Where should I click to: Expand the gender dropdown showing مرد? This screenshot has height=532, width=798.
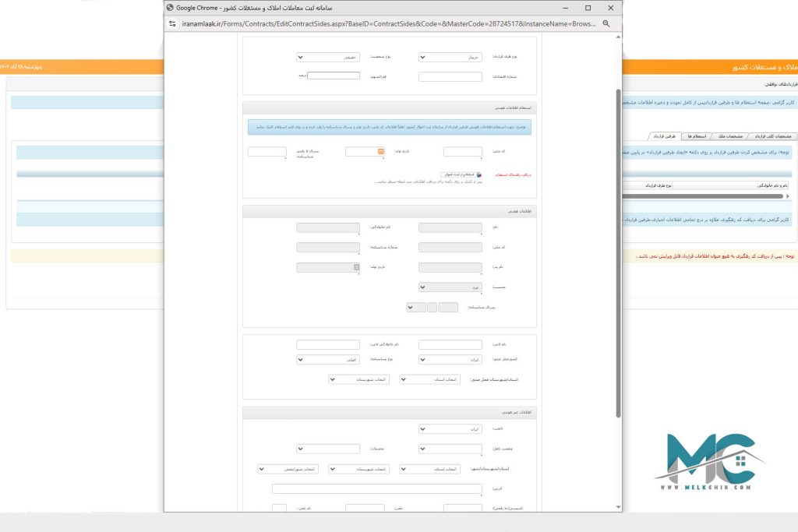[x=450, y=287]
